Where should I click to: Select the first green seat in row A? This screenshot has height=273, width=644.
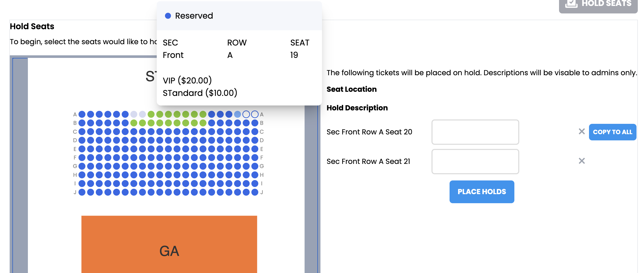(151, 114)
